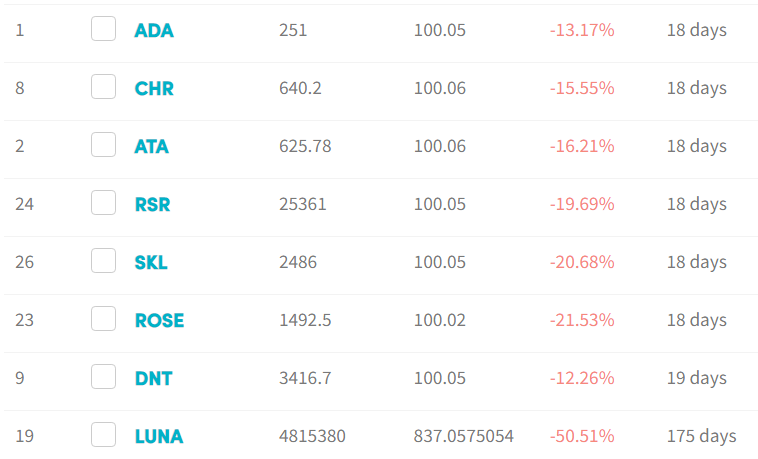This screenshot has width=758, height=459.
Task: Select the checkbox beside ATA
Action: tap(103, 145)
